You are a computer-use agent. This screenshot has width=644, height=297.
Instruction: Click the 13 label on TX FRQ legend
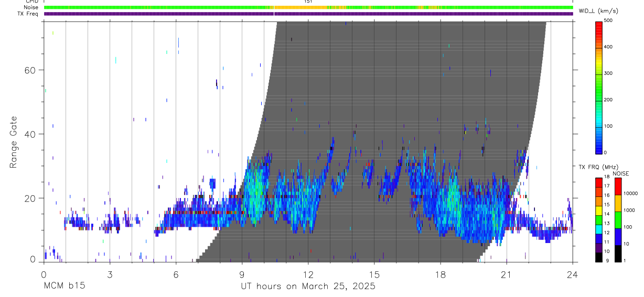tap(607, 224)
